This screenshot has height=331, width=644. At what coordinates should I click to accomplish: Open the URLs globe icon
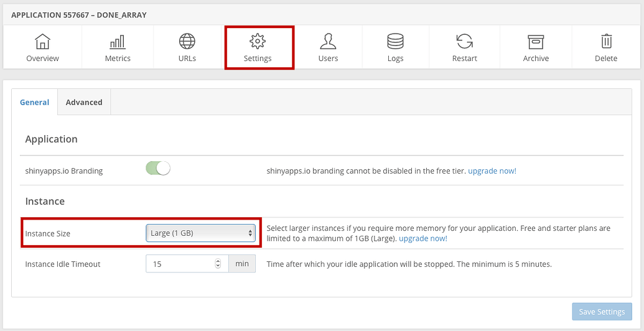point(187,42)
